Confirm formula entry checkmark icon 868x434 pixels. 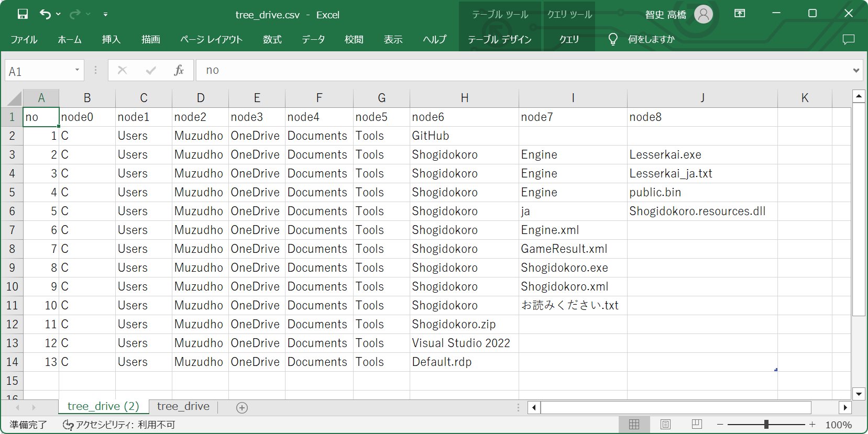coord(151,70)
